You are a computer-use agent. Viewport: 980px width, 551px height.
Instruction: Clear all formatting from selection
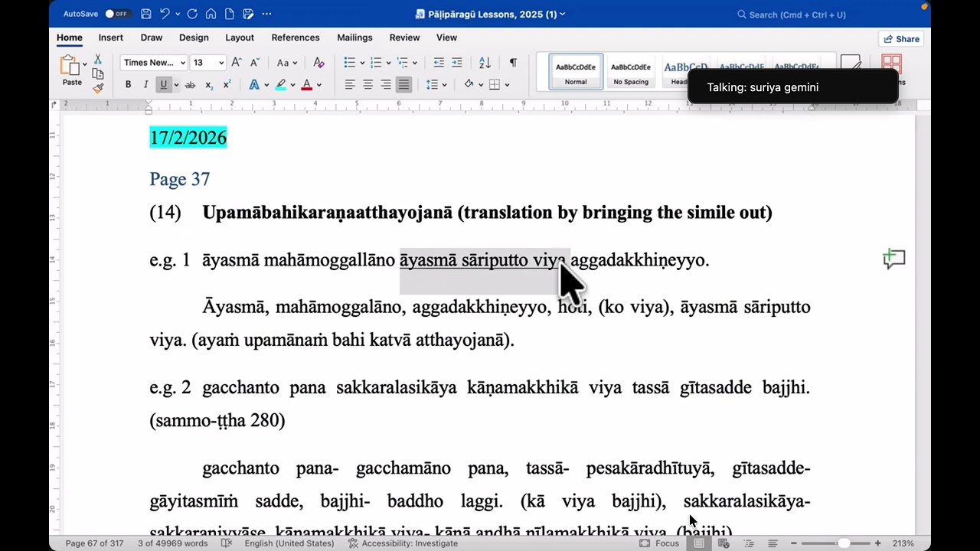[x=319, y=63]
